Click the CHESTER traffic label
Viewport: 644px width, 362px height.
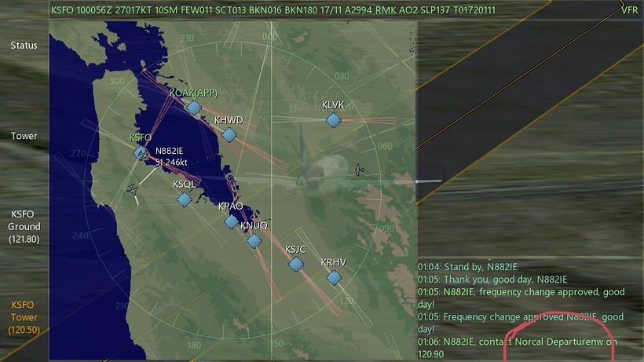321,97
